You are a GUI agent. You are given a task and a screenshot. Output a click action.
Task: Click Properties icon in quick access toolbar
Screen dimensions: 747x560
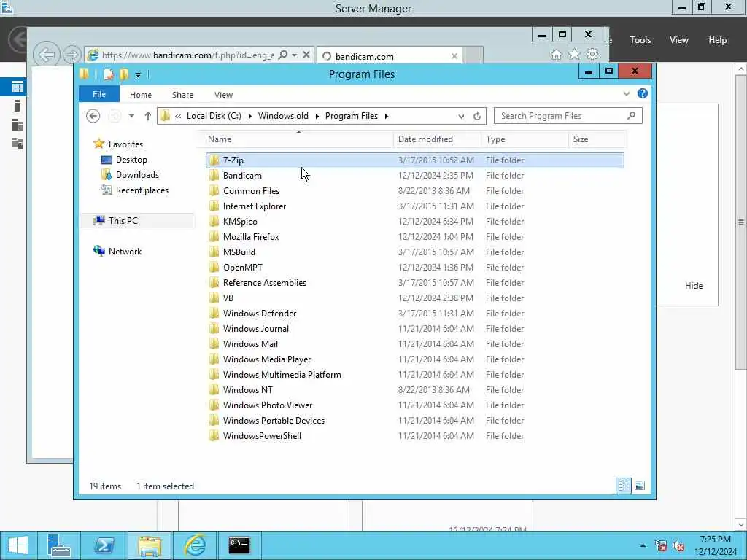coord(109,74)
